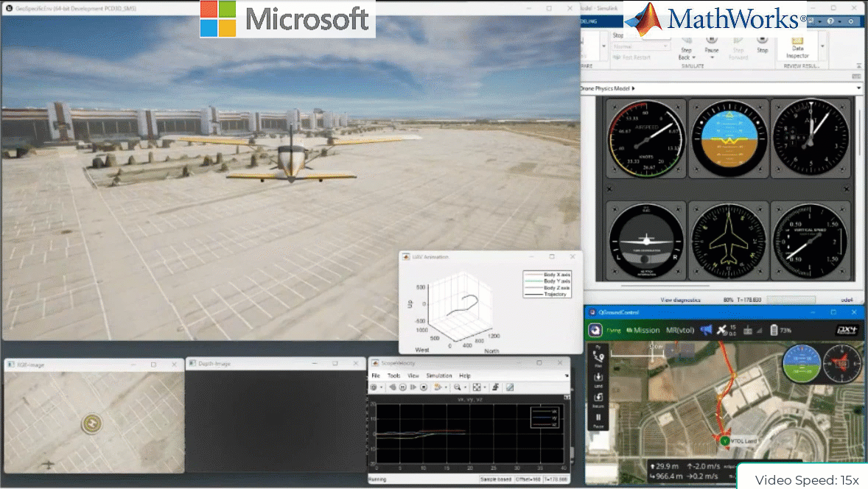Click the megaphone messages icon in QGroundControl
This screenshot has height=489, width=868.
coord(705,330)
